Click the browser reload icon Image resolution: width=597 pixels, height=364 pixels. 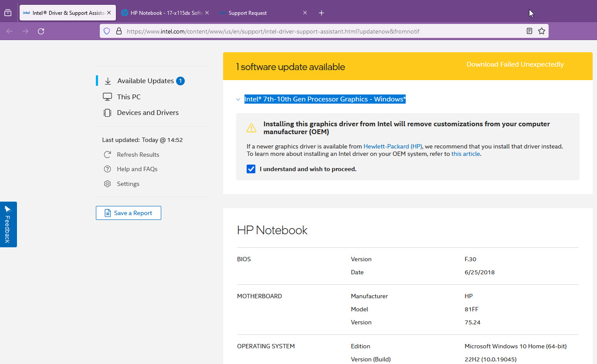tap(41, 31)
